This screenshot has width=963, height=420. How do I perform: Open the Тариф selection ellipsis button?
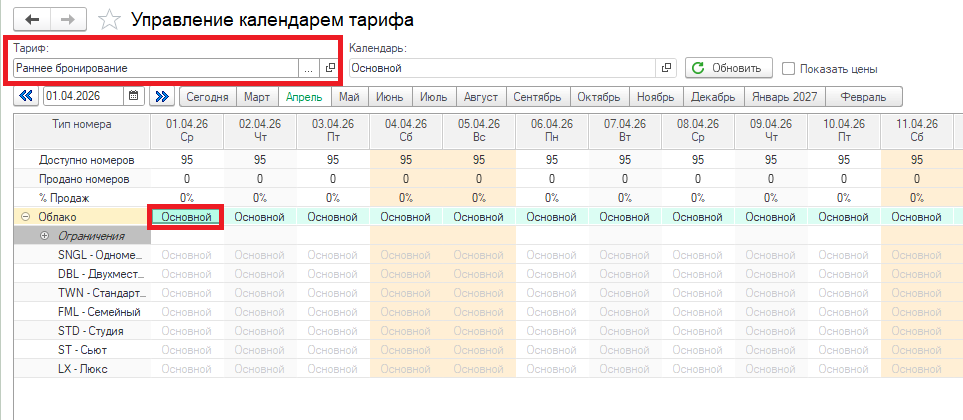pyautogui.click(x=309, y=68)
